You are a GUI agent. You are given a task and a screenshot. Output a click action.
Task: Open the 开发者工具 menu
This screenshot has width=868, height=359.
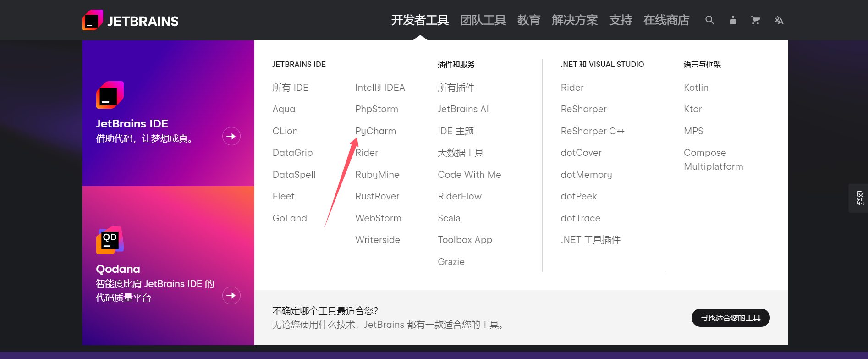(x=420, y=20)
